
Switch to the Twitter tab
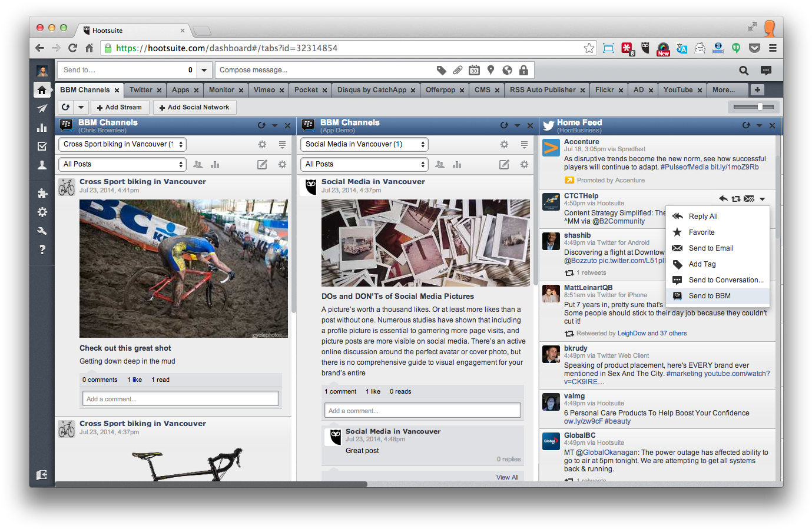pyautogui.click(x=141, y=89)
